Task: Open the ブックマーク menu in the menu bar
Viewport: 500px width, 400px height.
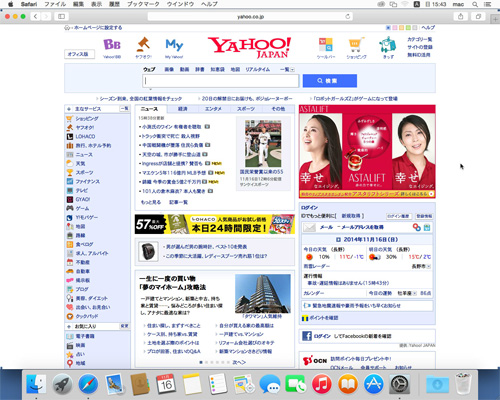Action: 143,4
